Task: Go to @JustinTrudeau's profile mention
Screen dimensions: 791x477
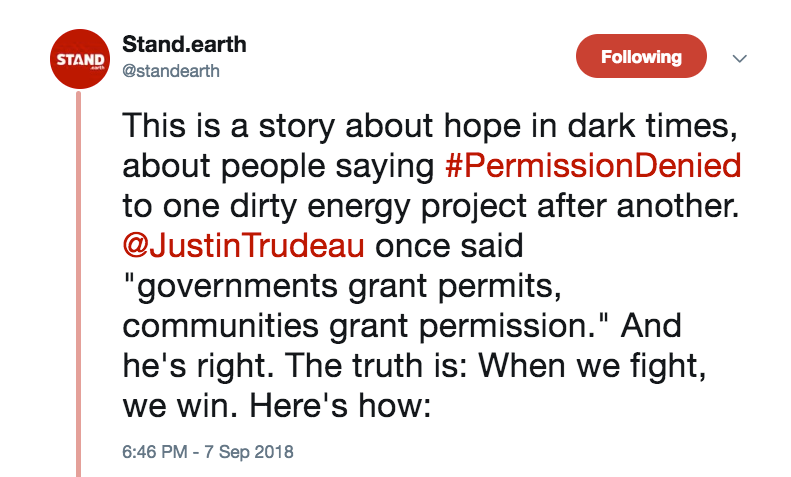Action: pos(243,246)
